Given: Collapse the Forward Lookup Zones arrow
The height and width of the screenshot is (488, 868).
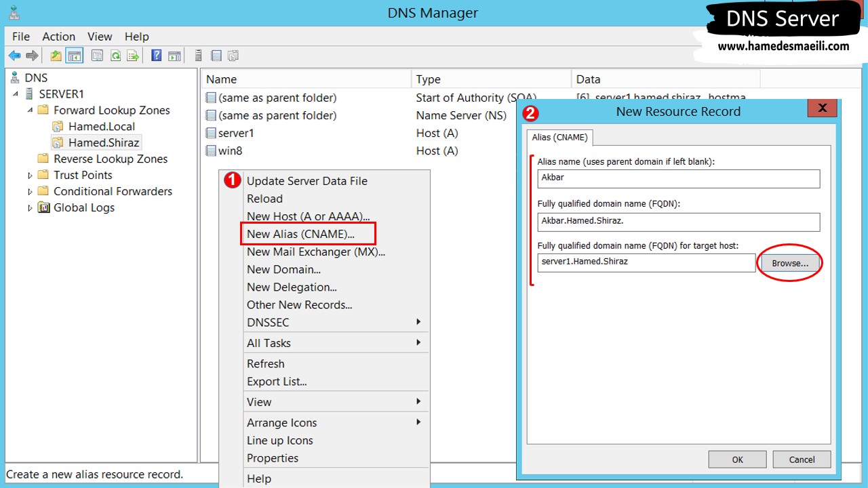Looking at the screenshot, I should pyautogui.click(x=30, y=110).
